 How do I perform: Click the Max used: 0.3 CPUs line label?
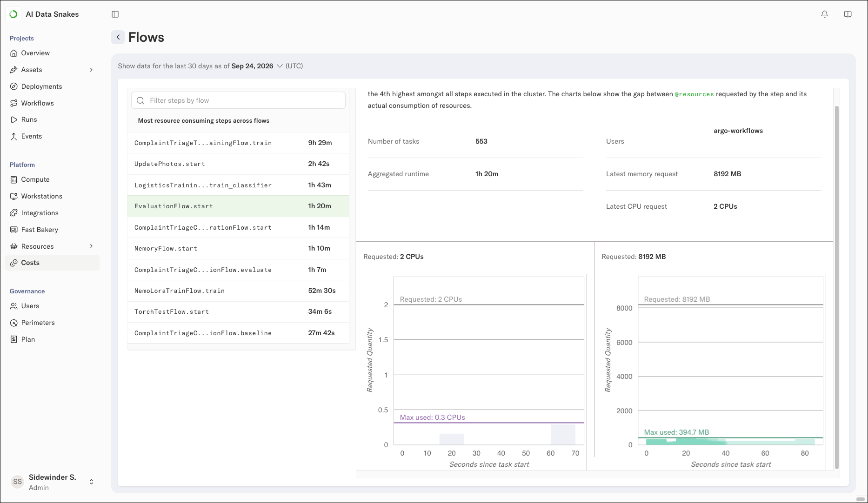coord(432,417)
